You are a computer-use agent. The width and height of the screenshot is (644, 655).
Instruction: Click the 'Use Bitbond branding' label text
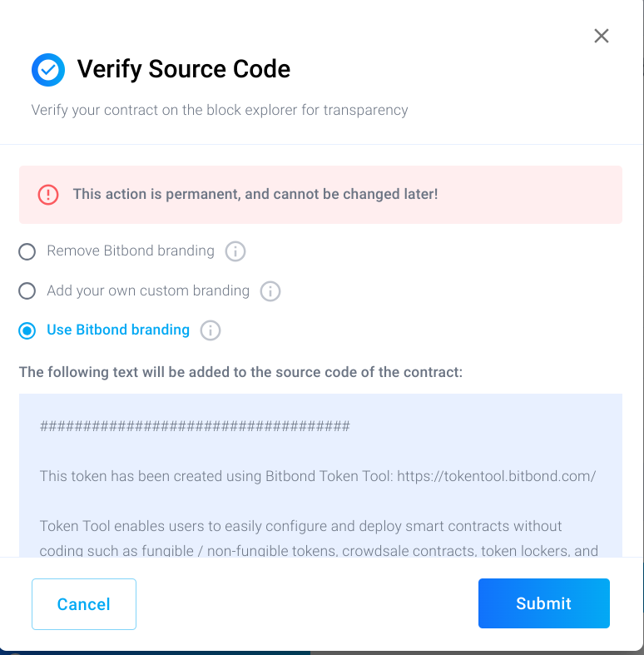(x=118, y=330)
